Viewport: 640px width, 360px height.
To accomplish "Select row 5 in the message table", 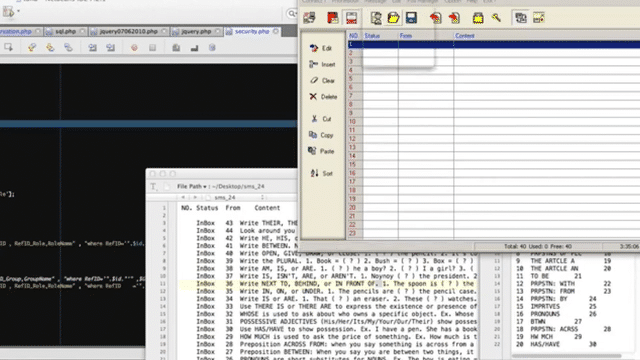I will coord(493,79).
